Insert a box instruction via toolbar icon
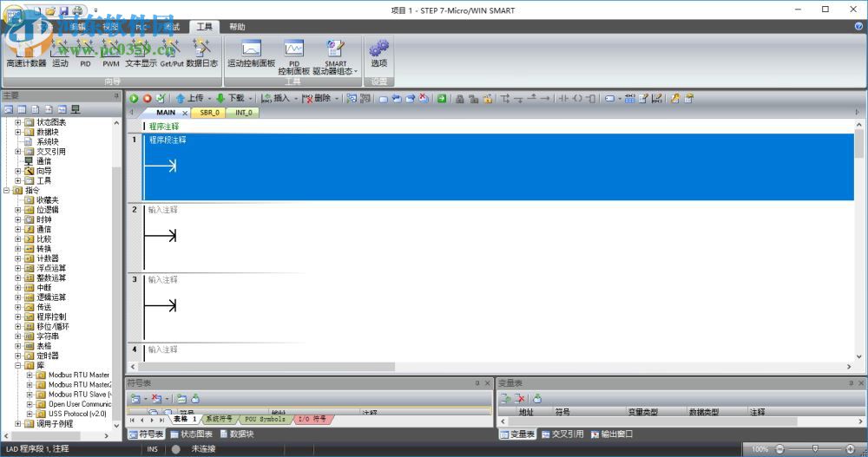Viewport: 868px width, 457px height. (590, 99)
